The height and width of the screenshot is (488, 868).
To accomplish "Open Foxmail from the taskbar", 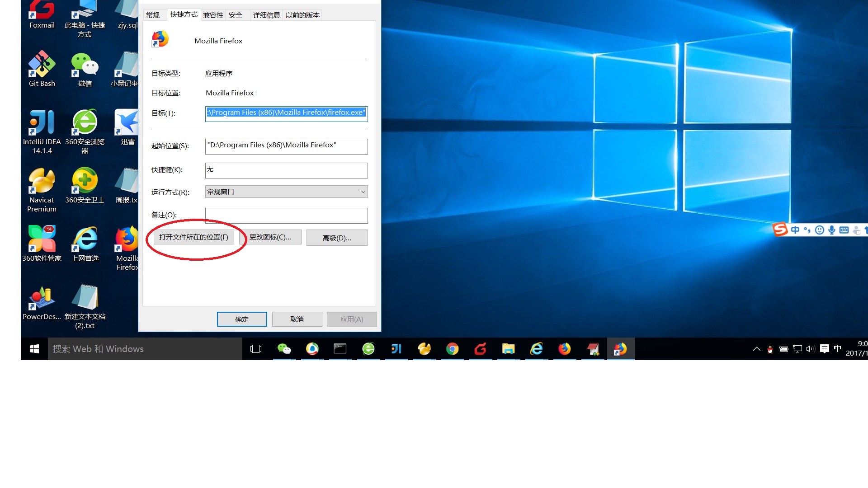I will click(480, 349).
